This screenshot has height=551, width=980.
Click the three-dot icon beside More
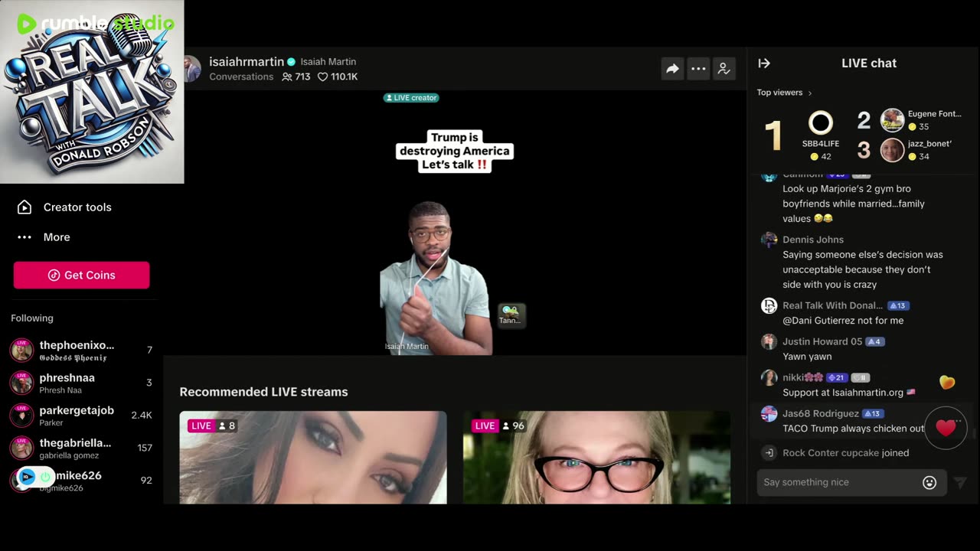pos(24,237)
